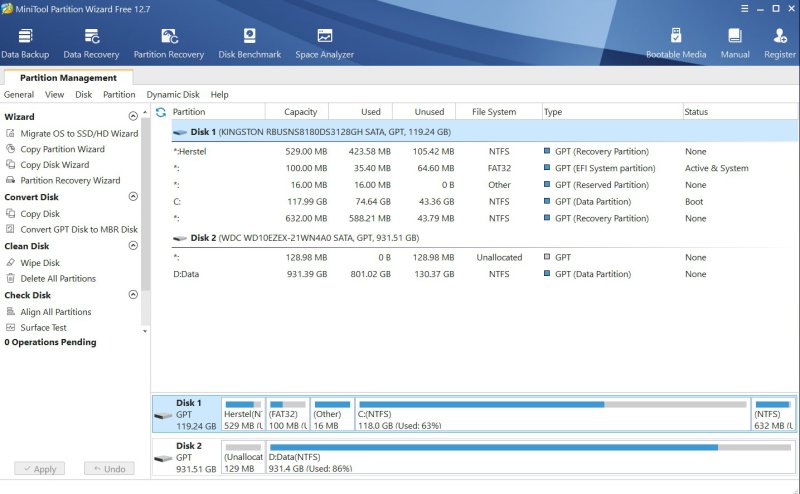Choose Convert GPT Disk to MBR Disk

point(79,230)
